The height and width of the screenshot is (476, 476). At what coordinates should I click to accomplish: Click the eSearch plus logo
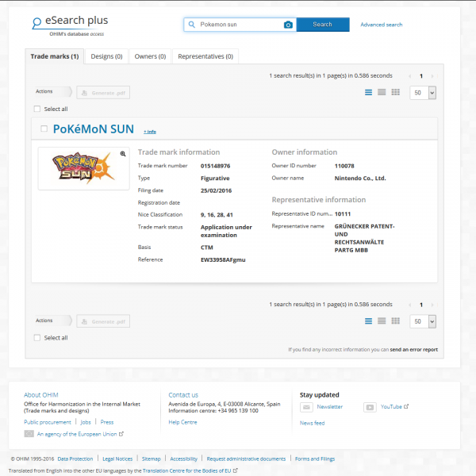click(70, 24)
